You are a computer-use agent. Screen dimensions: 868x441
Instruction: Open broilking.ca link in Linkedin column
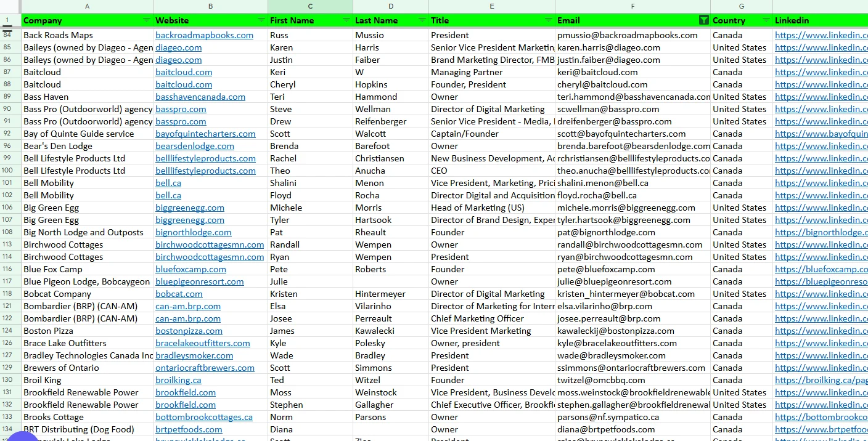(x=821, y=380)
